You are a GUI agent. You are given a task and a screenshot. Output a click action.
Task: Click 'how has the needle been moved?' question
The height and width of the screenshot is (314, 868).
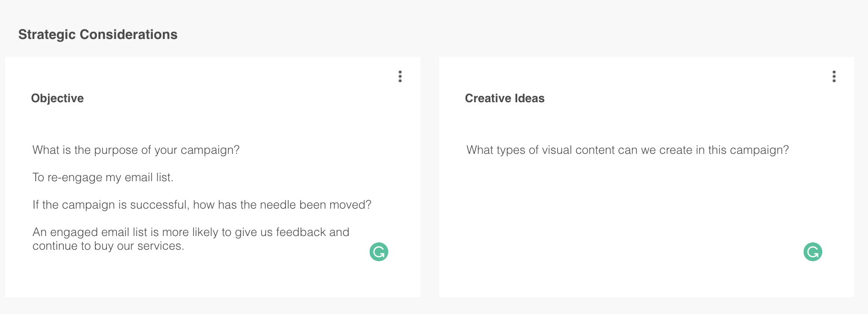[282, 204]
